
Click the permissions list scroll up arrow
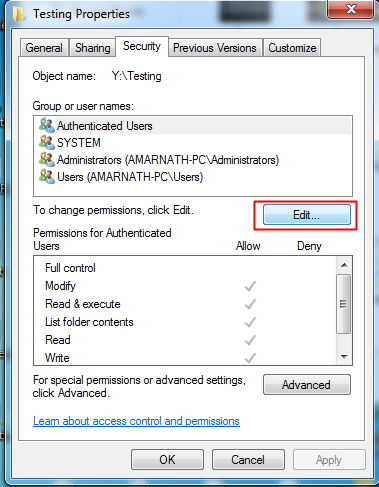(x=344, y=265)
